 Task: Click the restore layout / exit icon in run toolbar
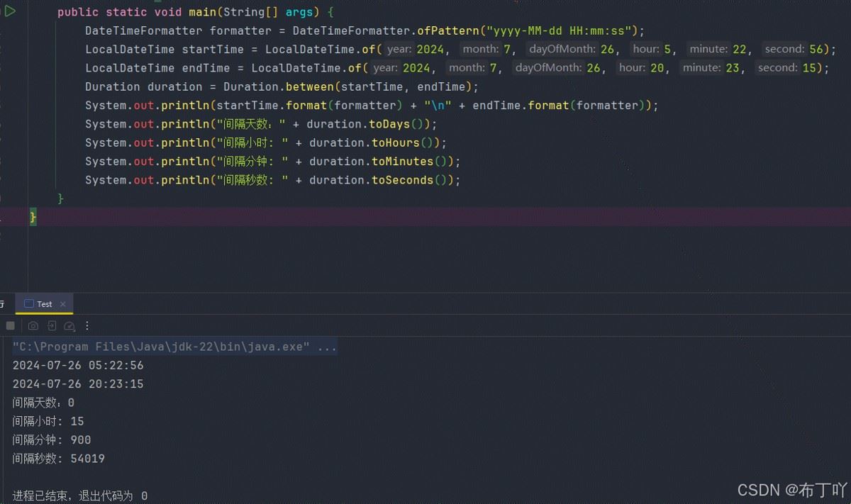pyautogui.click(x=52, y=325)
